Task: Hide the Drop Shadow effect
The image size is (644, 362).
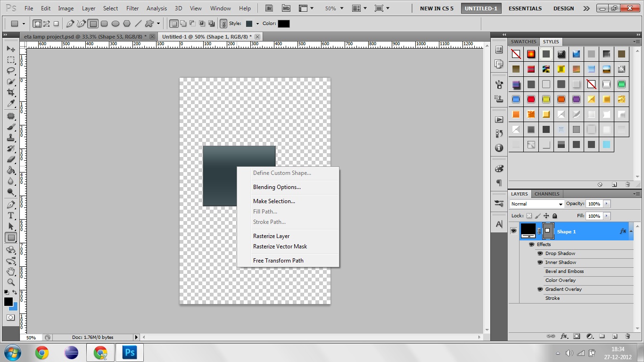Action: (x=540, y=254)
